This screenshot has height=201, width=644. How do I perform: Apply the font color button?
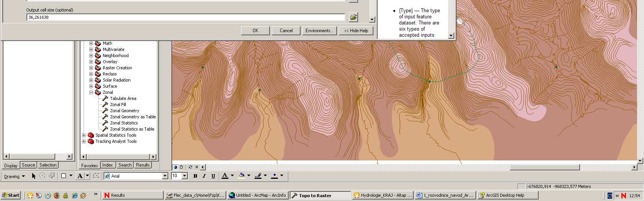[x=225, y=176]
